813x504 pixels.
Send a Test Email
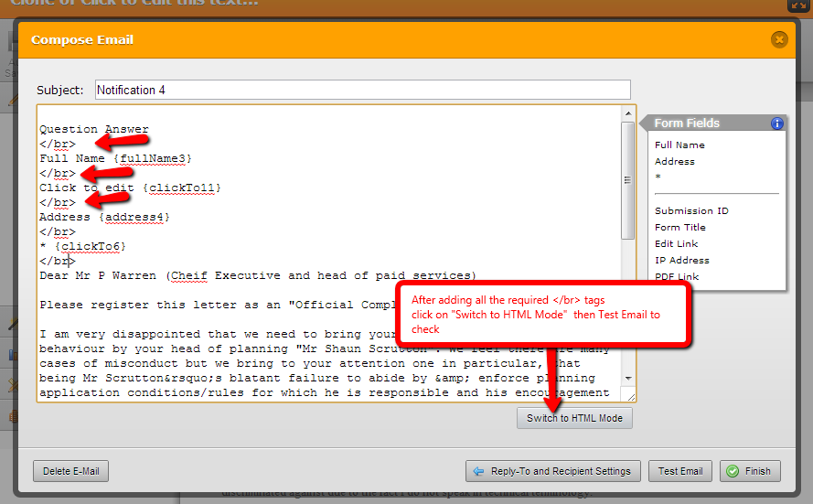click(x=680, y=471)
